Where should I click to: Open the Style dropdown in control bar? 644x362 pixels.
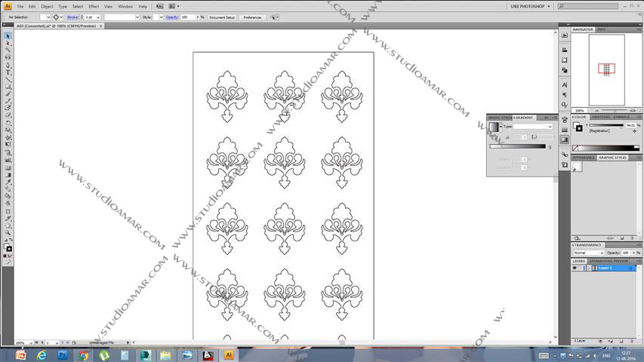click(x=161, y=17)
